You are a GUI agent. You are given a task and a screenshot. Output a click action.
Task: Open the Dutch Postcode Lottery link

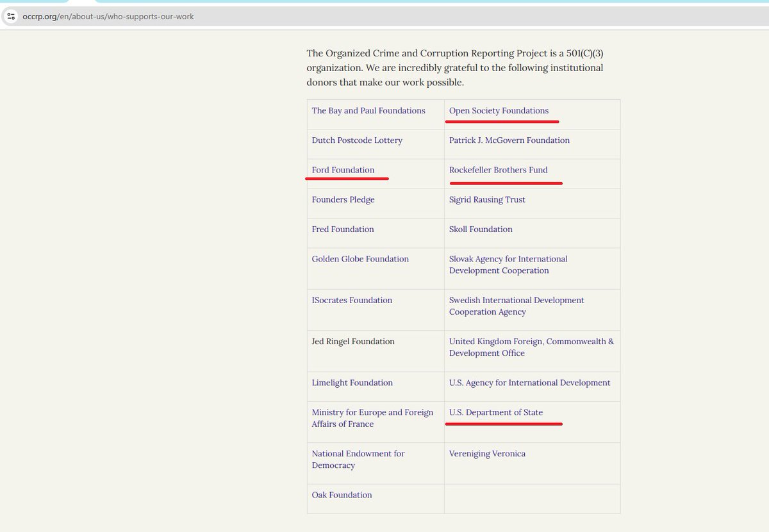pos(357,140)
